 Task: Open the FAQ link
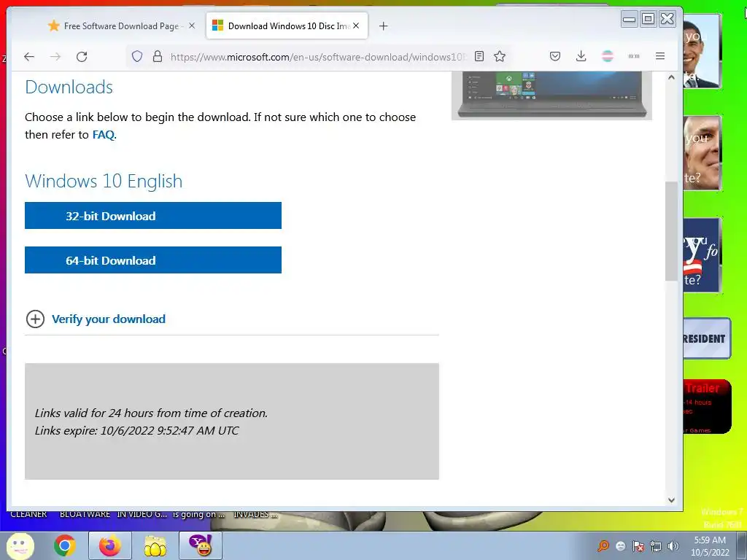tap(104, 135)
